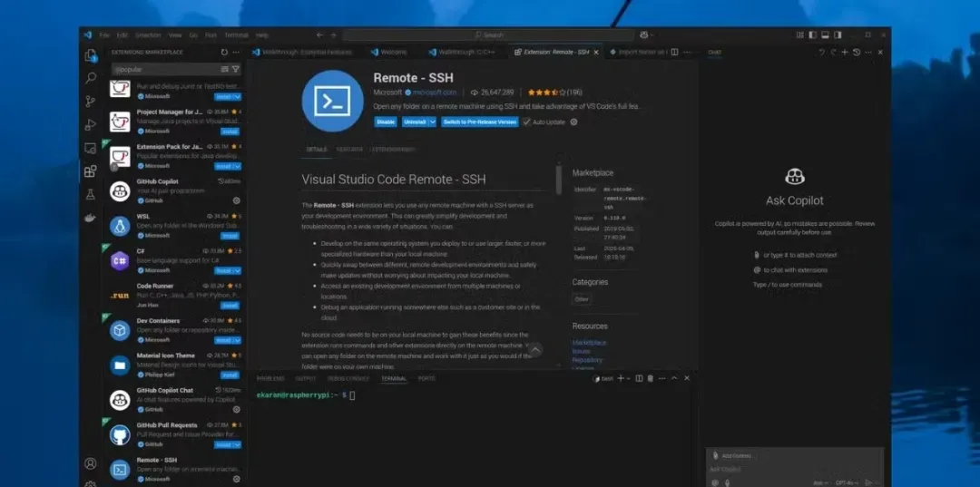Viewport: 980px width, 487px height.
Task: Open the Docker whale icon
Action: click(x=91, y=218)
